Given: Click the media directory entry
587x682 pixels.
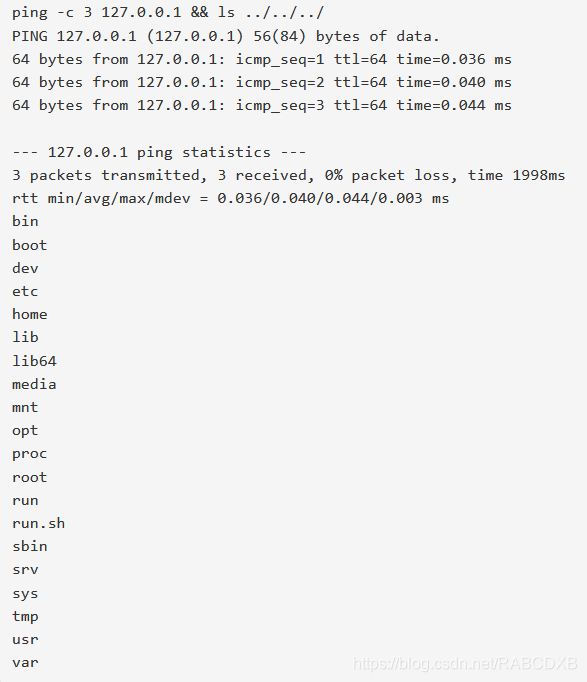Looking at the screenshot, I should coord(34,384).
